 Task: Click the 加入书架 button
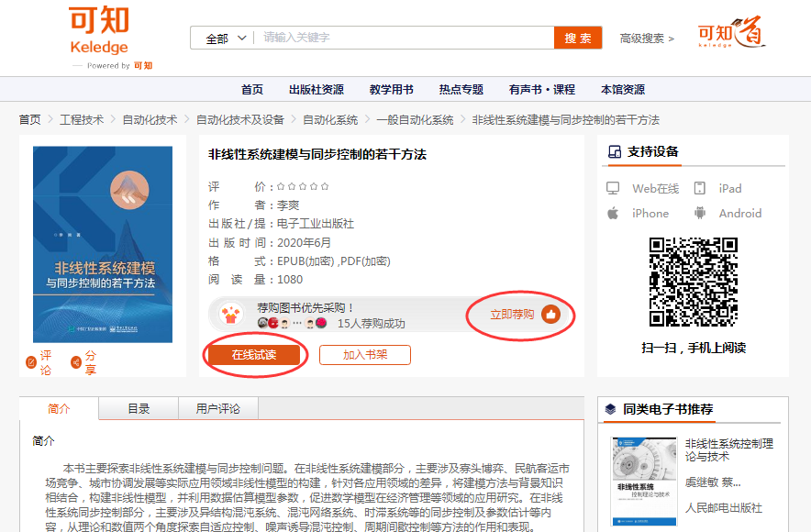[x=365, y=355]
